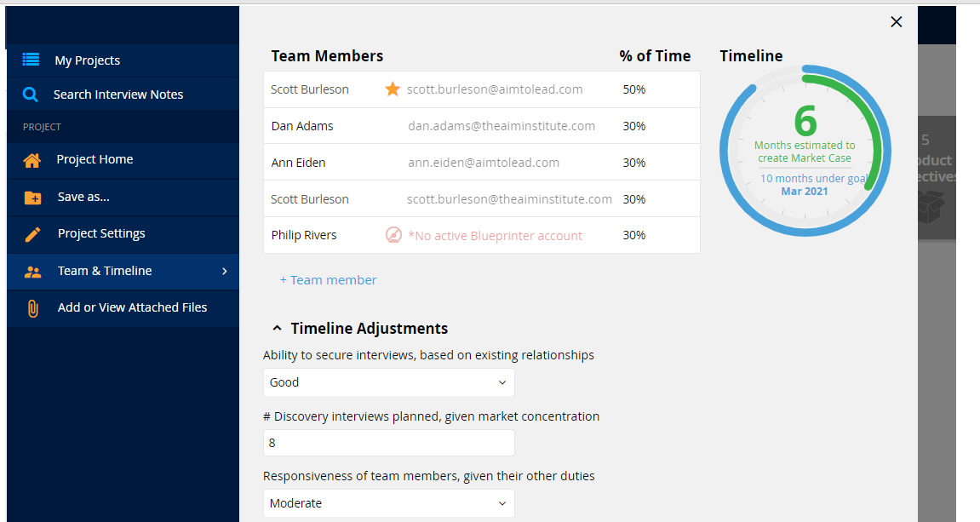Click the Save as folder icon
Screen dimensions: 980x522
(32, 198)
